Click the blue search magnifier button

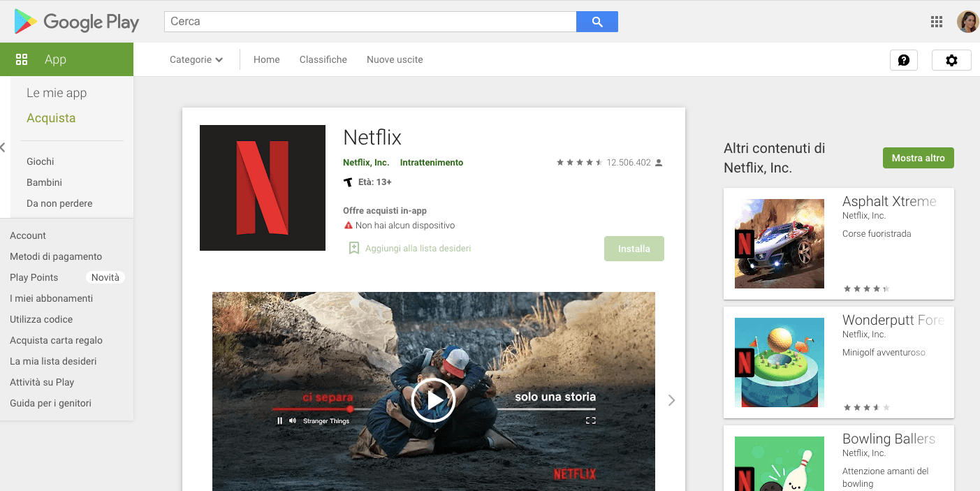tap(597, 22)
